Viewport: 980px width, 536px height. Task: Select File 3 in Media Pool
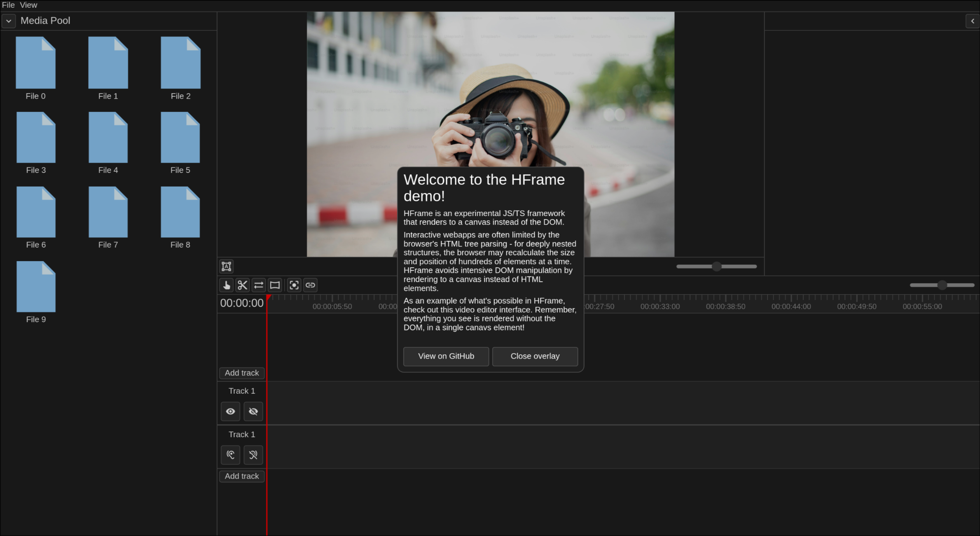(36, 137)
